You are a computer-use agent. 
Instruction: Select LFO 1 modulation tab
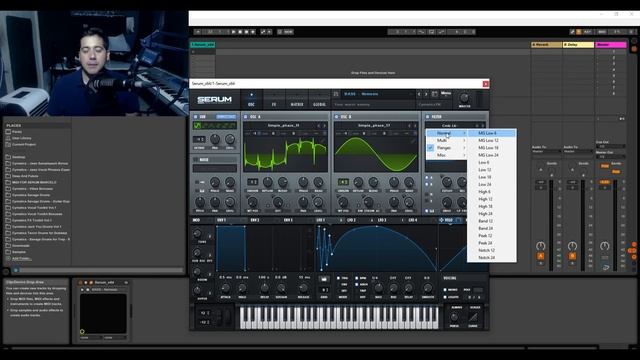point(321,220)
